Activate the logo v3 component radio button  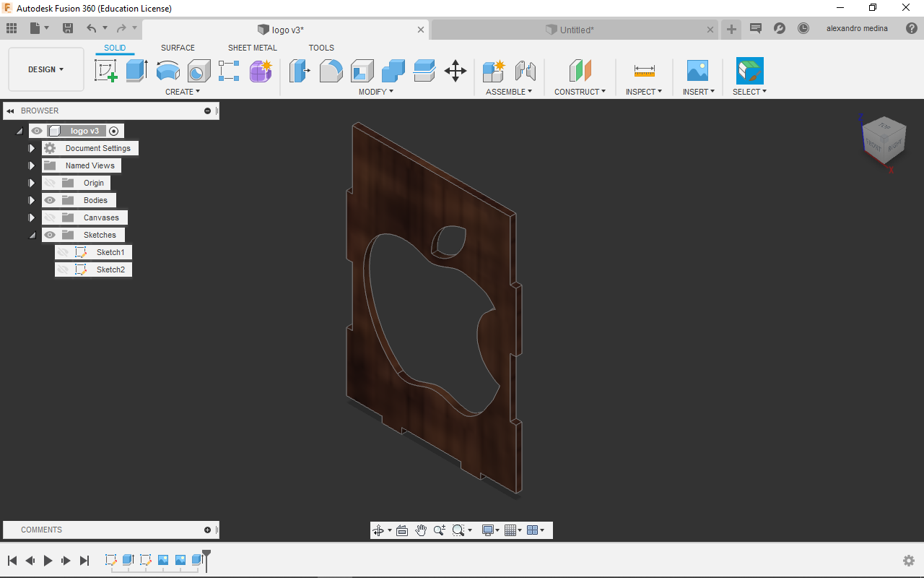click(113, 131)
